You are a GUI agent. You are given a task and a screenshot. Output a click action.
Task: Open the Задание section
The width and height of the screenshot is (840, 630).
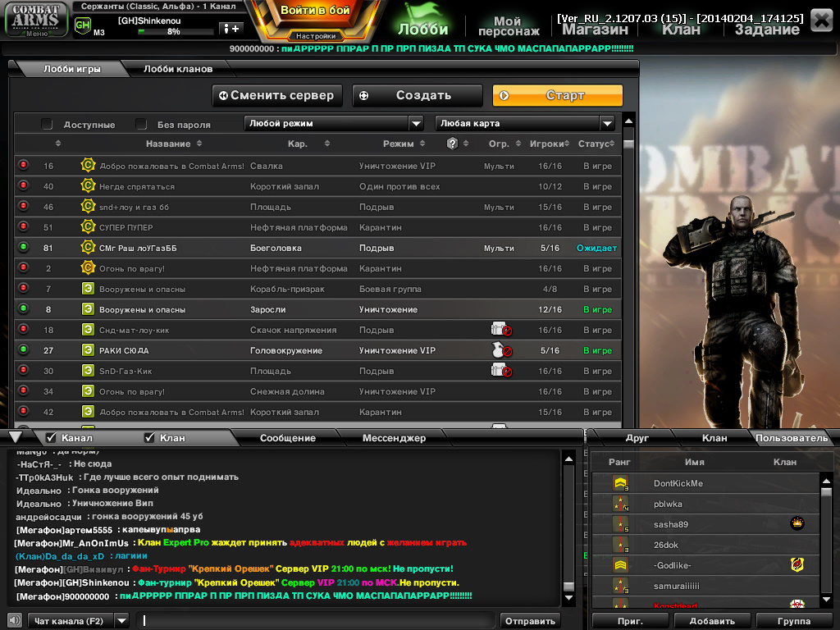click(767, 30)
